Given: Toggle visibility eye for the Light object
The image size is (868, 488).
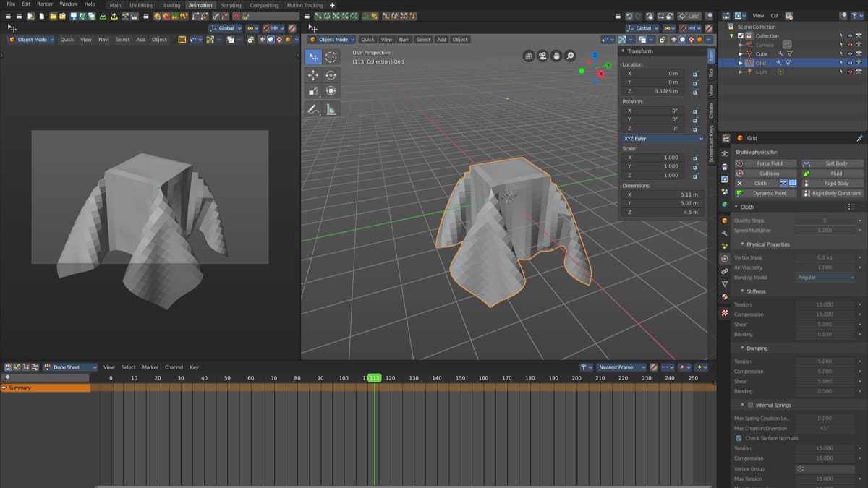Looking at the screenshot, I should click(849, 72).
